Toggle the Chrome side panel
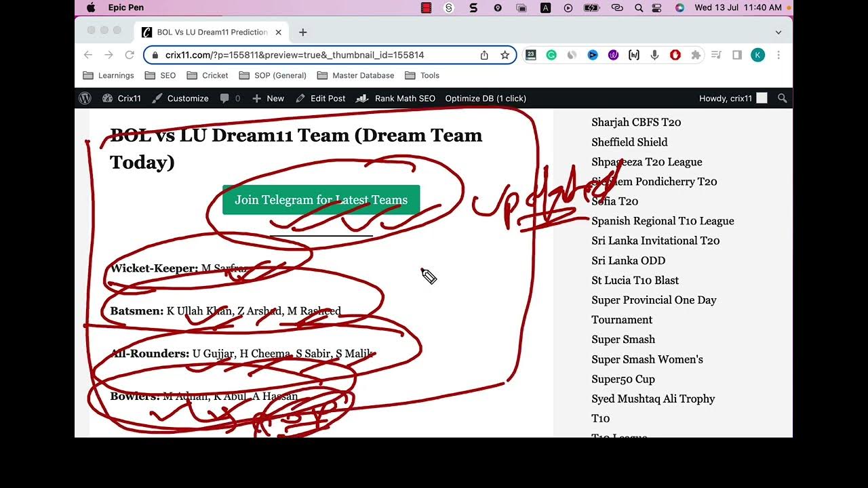 pos(737,55)
